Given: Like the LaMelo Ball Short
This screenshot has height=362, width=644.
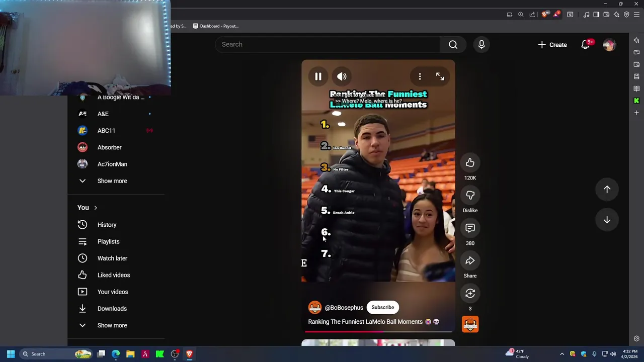Looking at the screenshot, I should pos(470,162).
